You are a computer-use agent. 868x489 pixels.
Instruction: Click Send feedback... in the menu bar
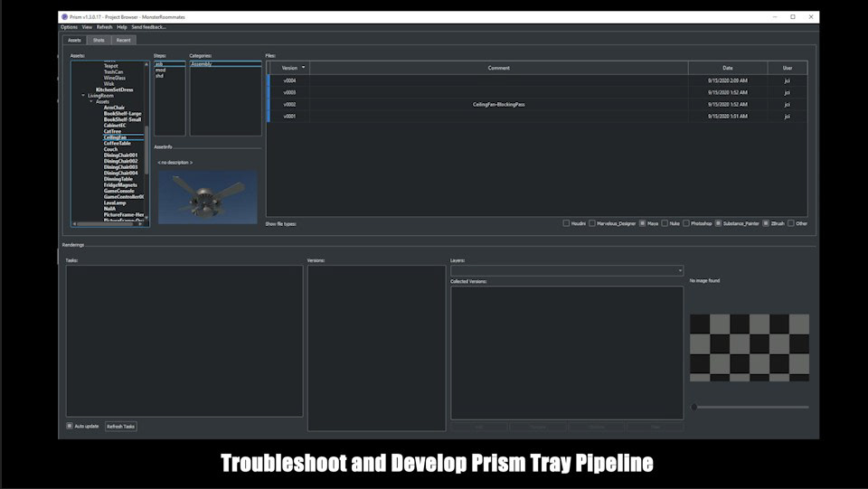coord(148,27)
